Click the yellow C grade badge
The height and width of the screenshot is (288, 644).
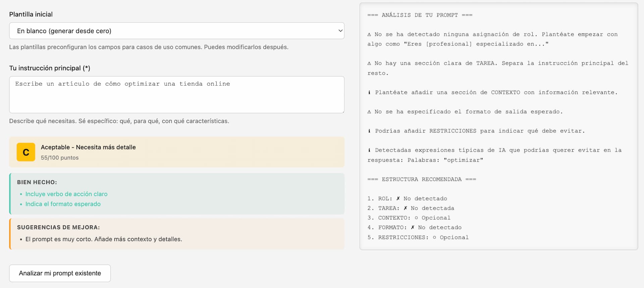[26, 152]
